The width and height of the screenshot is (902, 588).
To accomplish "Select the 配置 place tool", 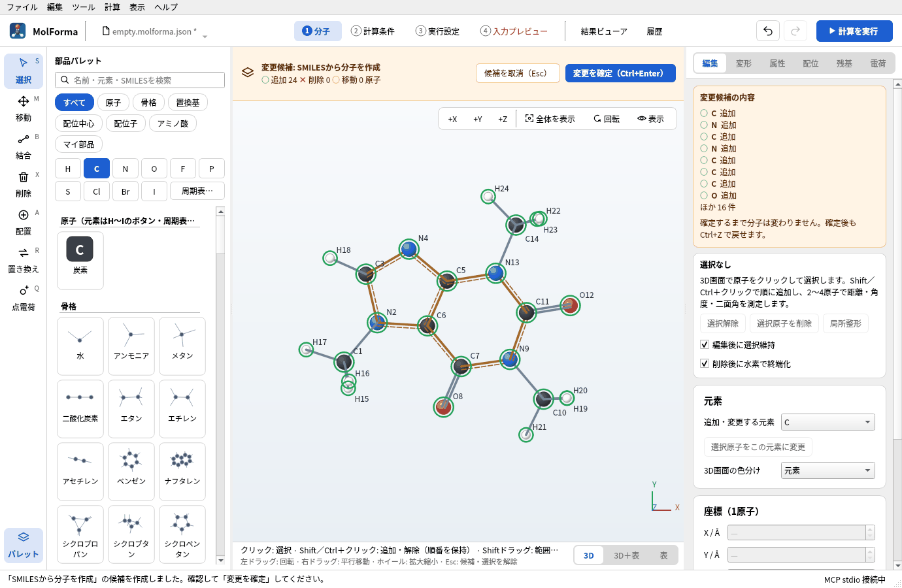I will pos(24,222).
